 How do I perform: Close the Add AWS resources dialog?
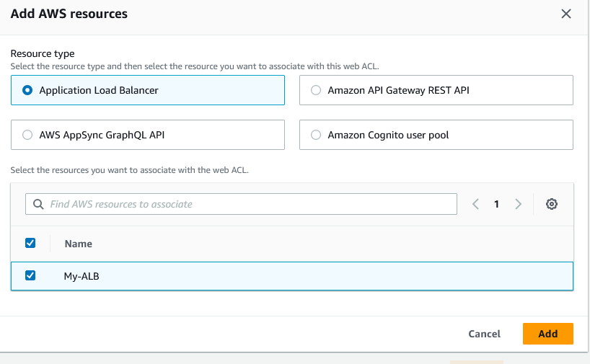pos(566,14)
